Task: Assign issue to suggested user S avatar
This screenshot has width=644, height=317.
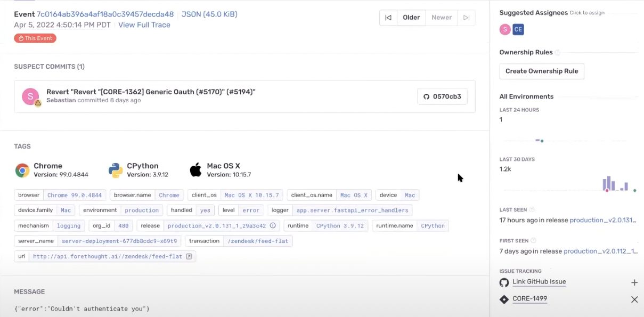Action: (505, 29)
